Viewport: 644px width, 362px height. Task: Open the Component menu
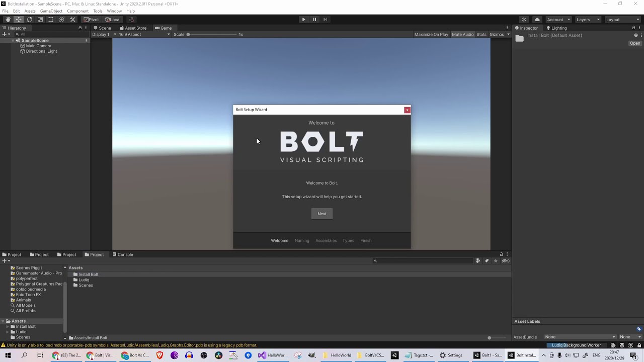77,11
